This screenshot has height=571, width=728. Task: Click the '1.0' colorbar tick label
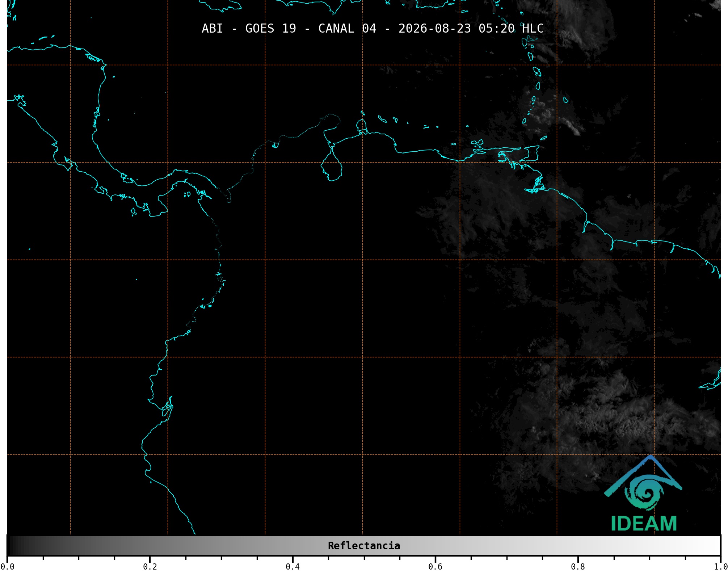pyautogui.click(x=720, y=567)
